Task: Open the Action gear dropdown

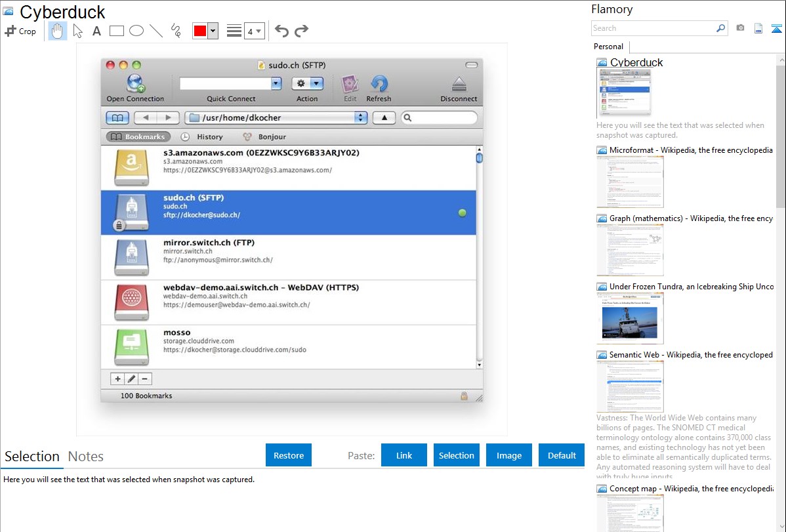Action: click(308, 83)
